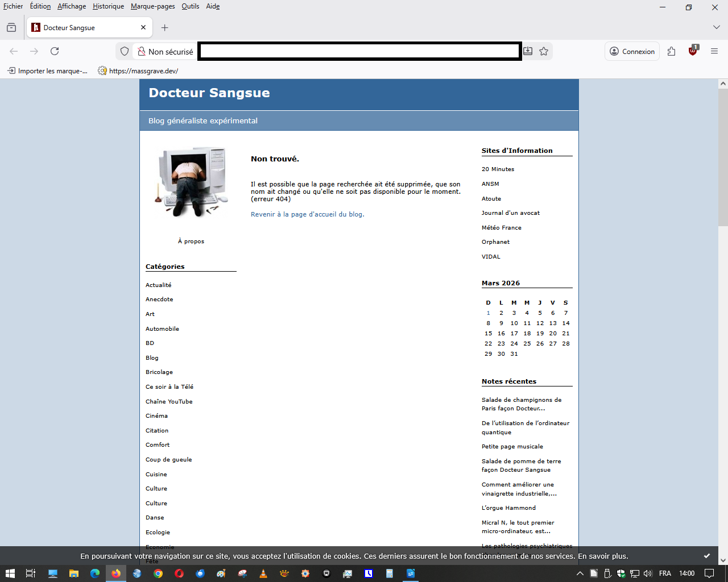
Task: Open Task View in taskbar
Action: pyautogui.click(x=31, y=573)
